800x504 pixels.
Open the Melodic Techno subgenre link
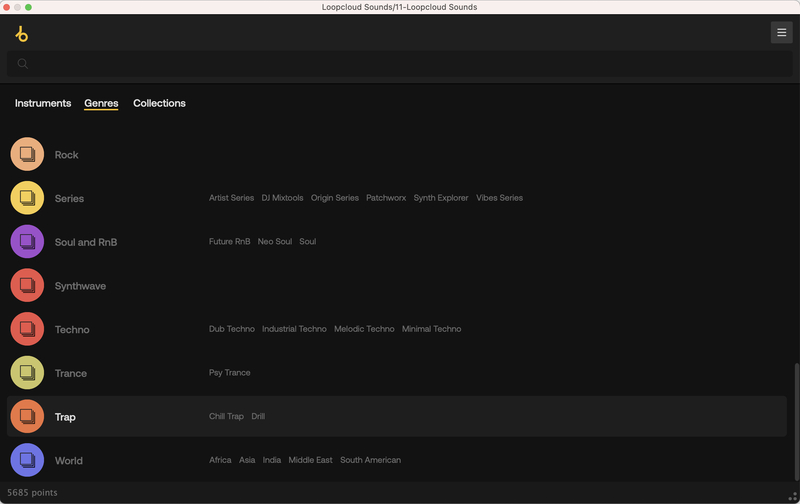(x=364, y=329)
